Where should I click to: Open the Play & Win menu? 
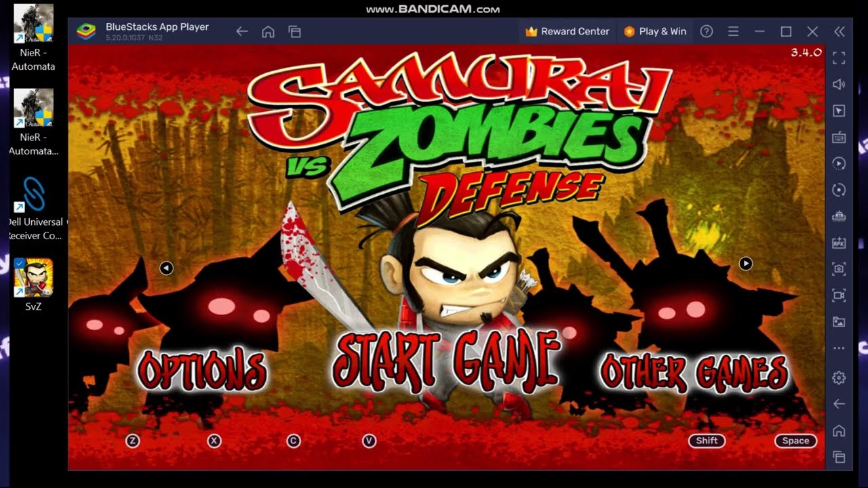point(655,31)
